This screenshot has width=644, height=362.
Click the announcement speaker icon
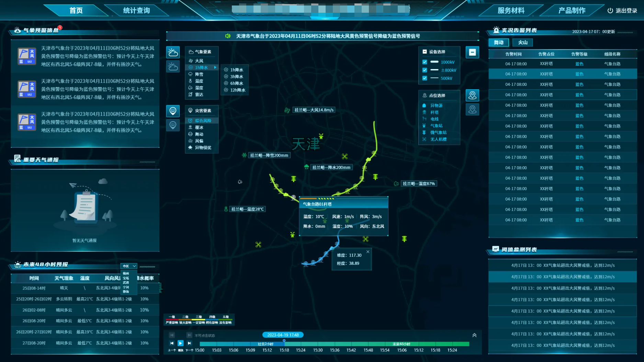point(228,36)
